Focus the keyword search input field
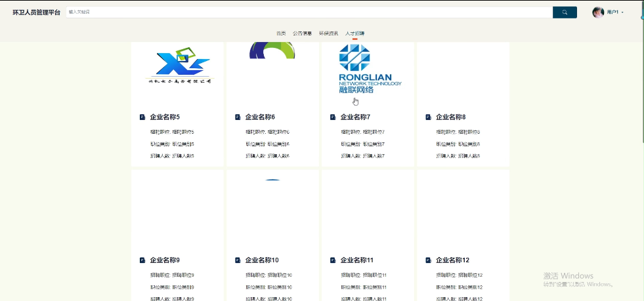 pyautogui.click(x=309, y=12)
